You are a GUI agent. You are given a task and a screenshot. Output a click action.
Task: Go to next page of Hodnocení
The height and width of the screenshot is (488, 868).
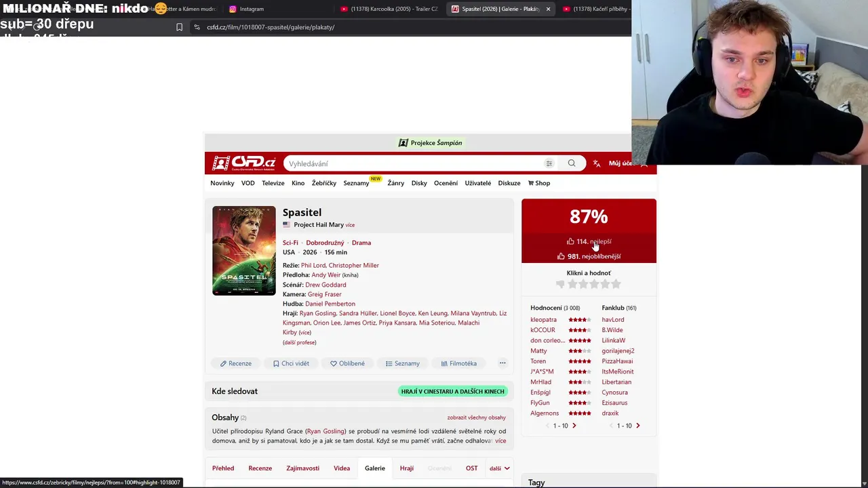pos(574,426)
